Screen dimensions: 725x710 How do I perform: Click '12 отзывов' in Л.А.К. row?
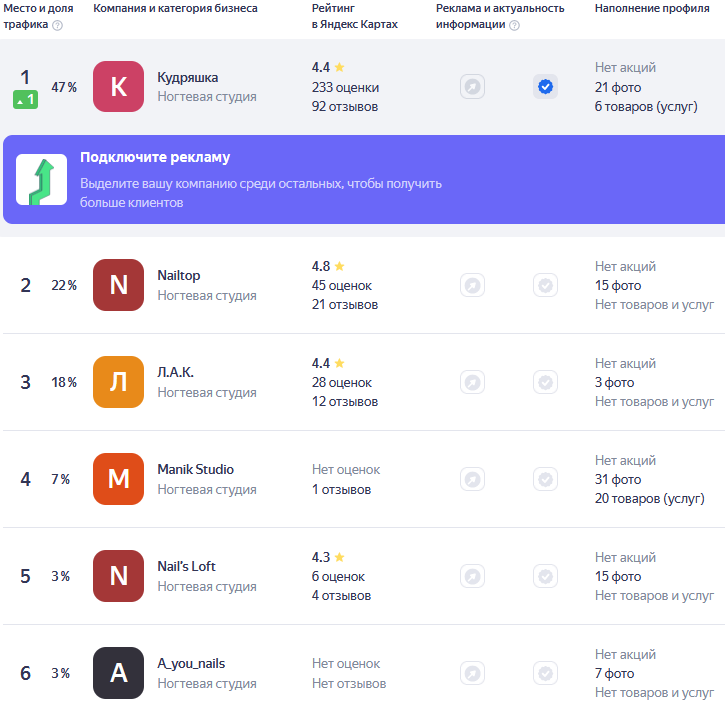coord(345,402)
